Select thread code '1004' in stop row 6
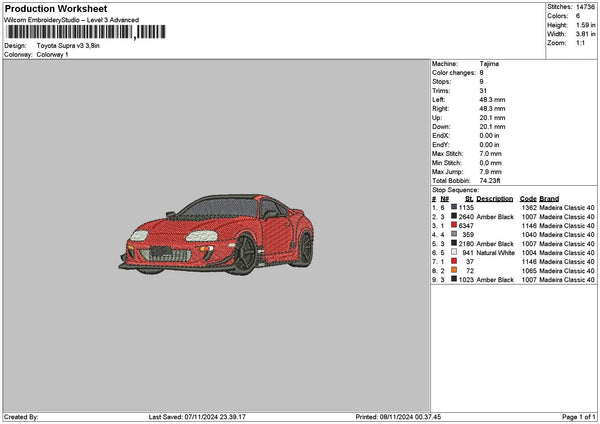The width and height of the screenshot is (600, 424). coord(529,253)
